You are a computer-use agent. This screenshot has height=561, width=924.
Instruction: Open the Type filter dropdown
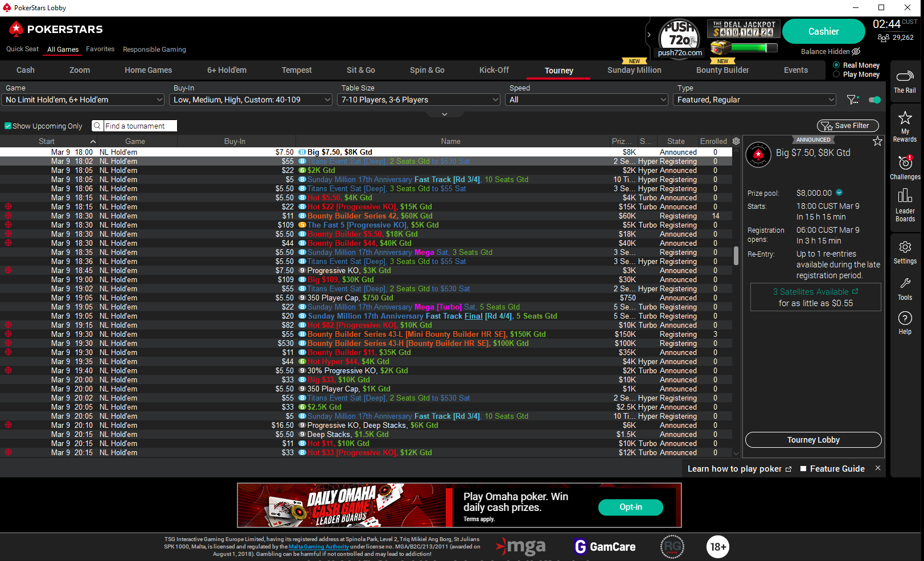click(x=755, y=100)
